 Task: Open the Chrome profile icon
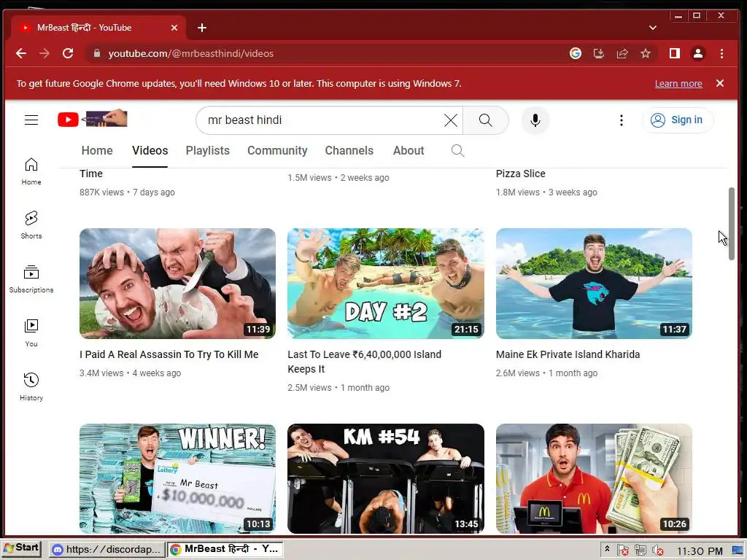click(698, 53)
